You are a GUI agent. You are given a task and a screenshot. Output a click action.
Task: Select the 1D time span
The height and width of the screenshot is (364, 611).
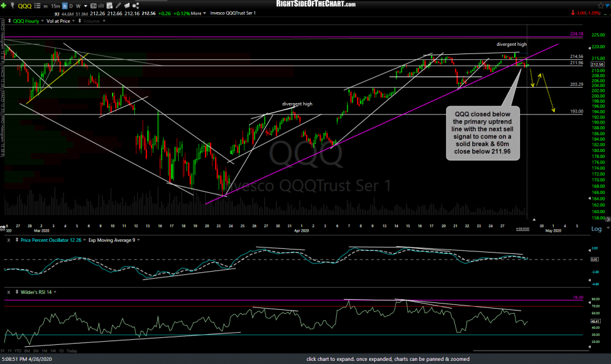coord(61,351)
